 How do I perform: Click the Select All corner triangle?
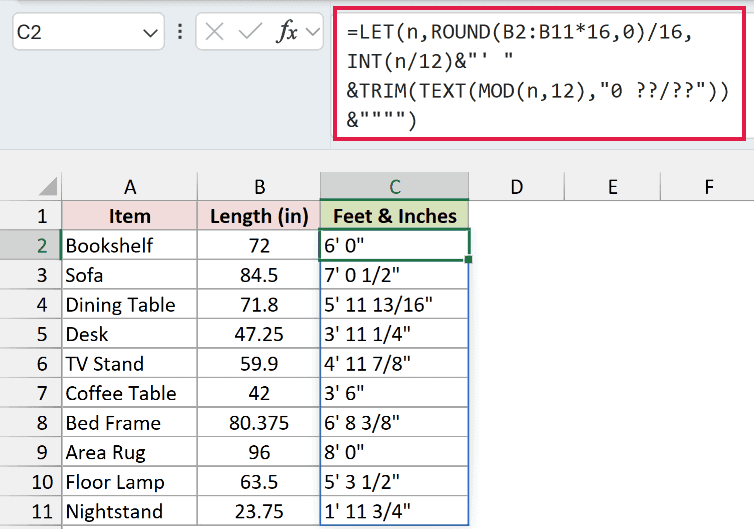(x=48, y=187)
